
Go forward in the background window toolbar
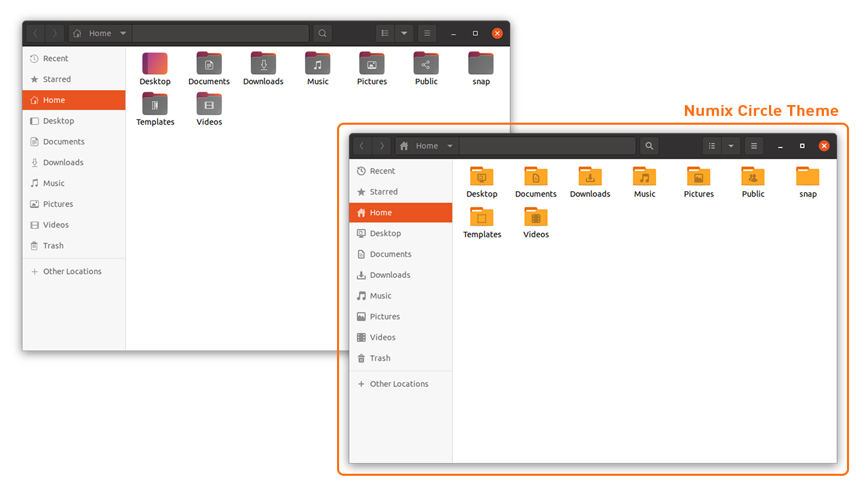point(56,33)
